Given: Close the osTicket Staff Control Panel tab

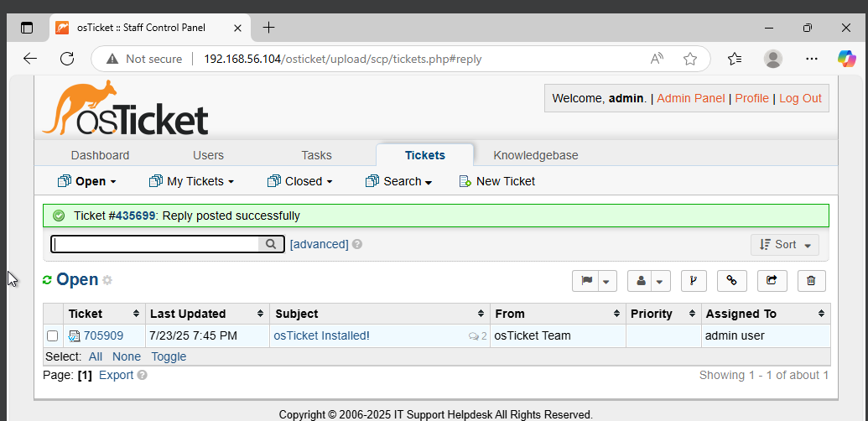Looking at the screenshot, I should [x=237, y=28].
